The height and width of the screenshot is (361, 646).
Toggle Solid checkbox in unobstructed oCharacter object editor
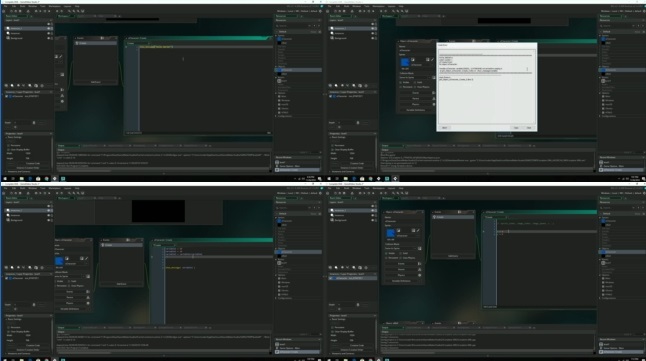tap(401, 253)
